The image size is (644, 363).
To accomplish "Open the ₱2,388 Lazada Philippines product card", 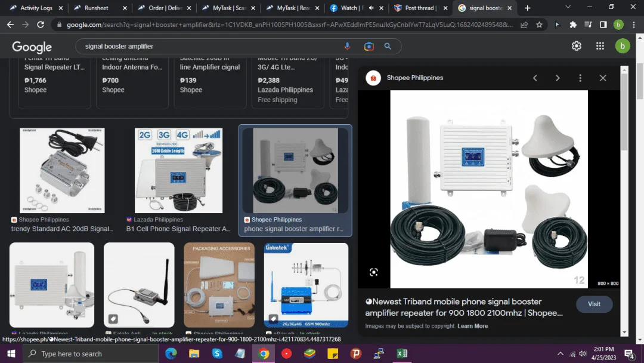I will (x=287, y=84).
